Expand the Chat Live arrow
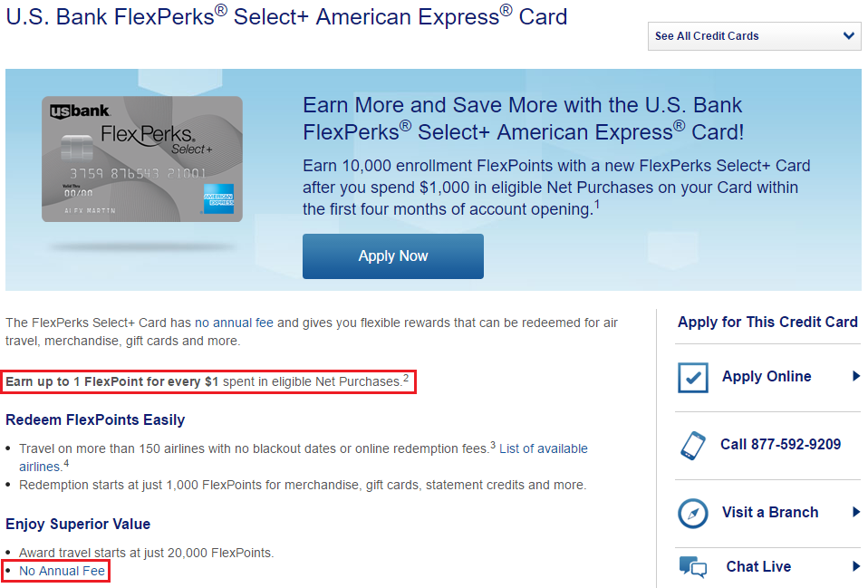This screenshot has width=868, height=588. (x=856, y=566)
